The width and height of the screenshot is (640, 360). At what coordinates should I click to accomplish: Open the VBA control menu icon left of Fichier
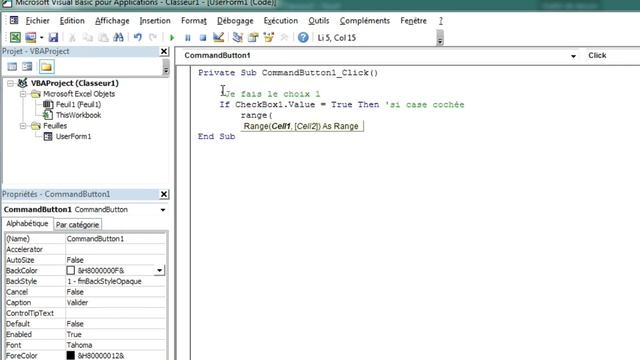tap(14, 20)
